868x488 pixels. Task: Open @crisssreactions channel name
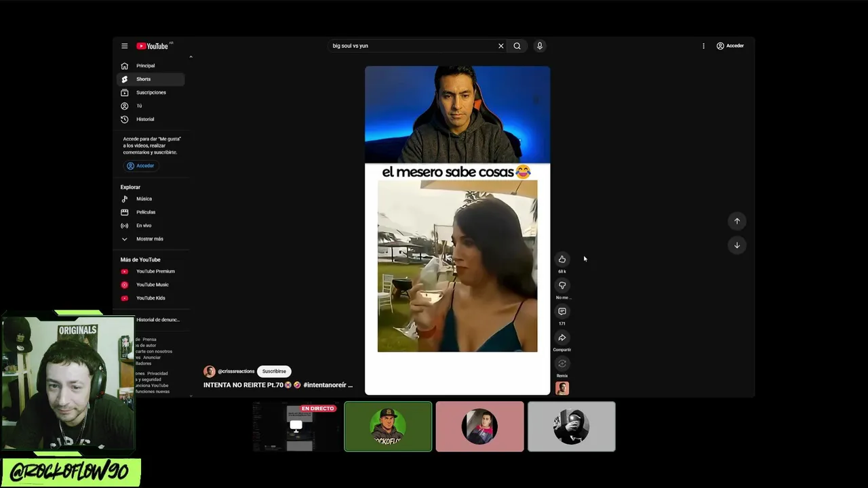[236, 371]
